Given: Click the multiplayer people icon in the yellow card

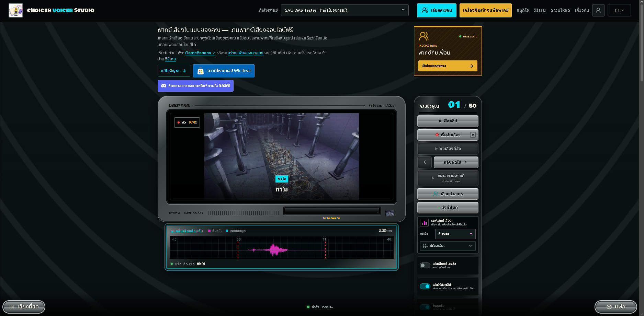Looking at the screenshot, I should point(423,36).
